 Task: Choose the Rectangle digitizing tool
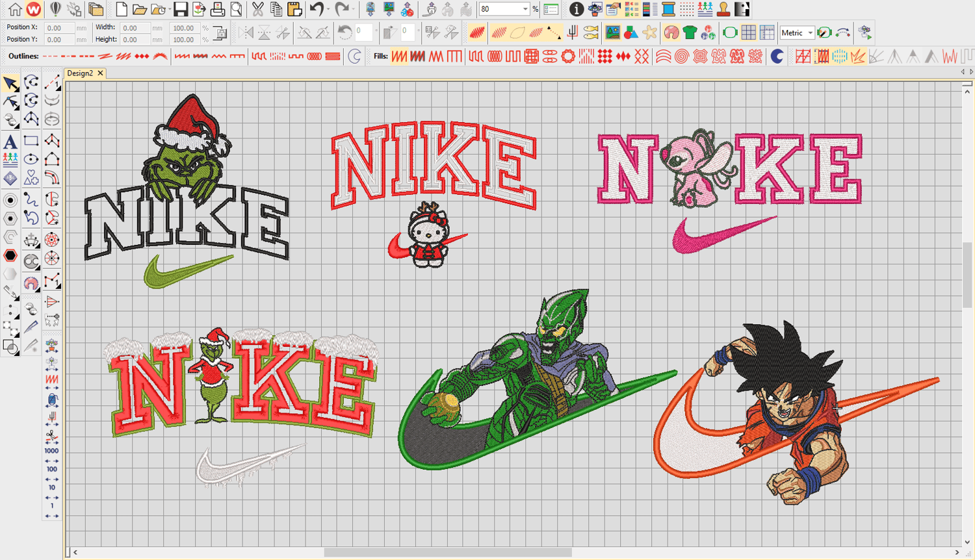point(31,141)
